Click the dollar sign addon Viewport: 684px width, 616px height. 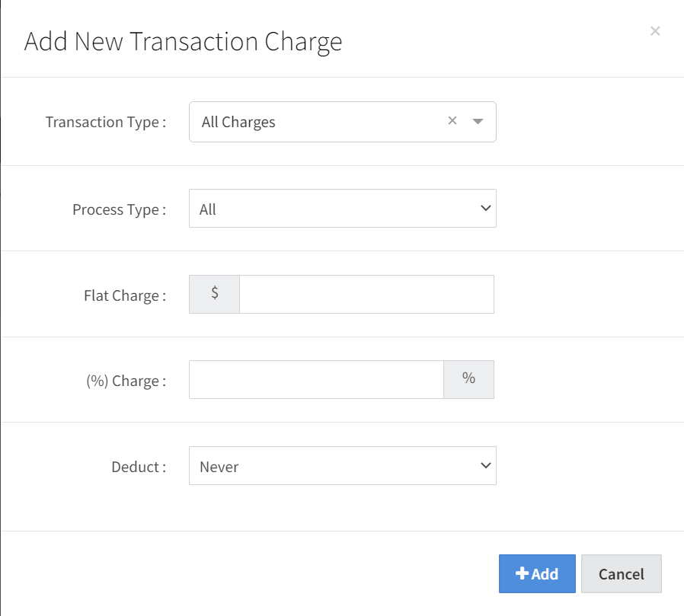click(x=215, y=294)
